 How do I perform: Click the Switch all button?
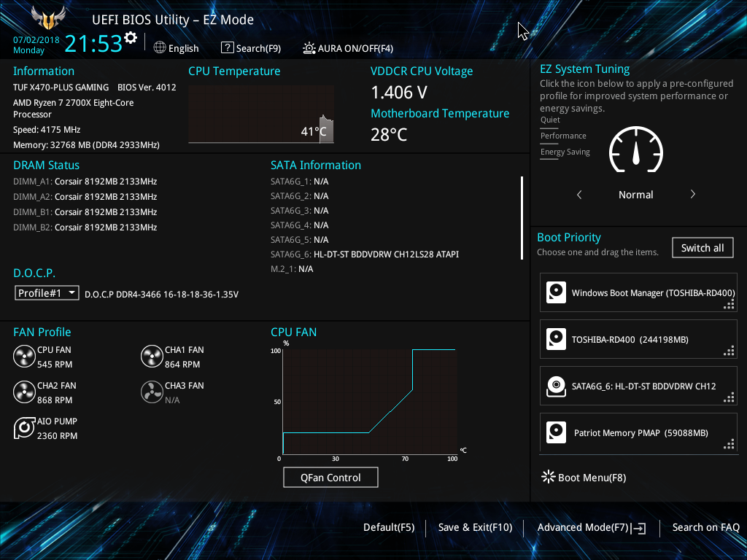[x=703, y=248]
